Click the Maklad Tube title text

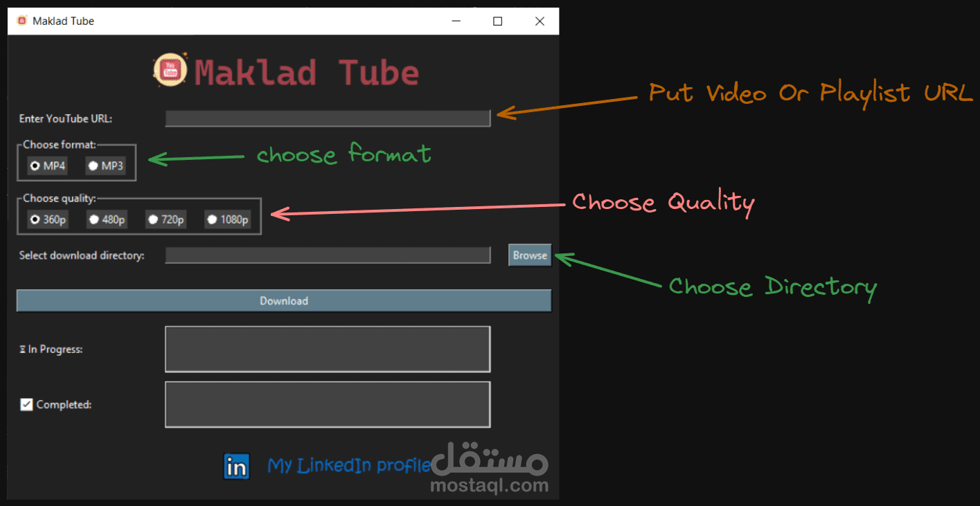308,70
